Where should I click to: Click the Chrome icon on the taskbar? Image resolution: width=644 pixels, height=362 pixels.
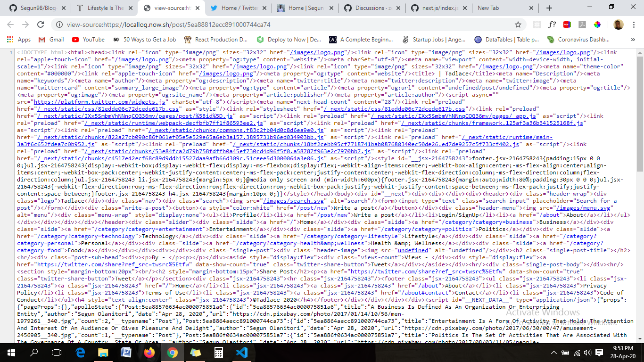[x=173, y=352]
